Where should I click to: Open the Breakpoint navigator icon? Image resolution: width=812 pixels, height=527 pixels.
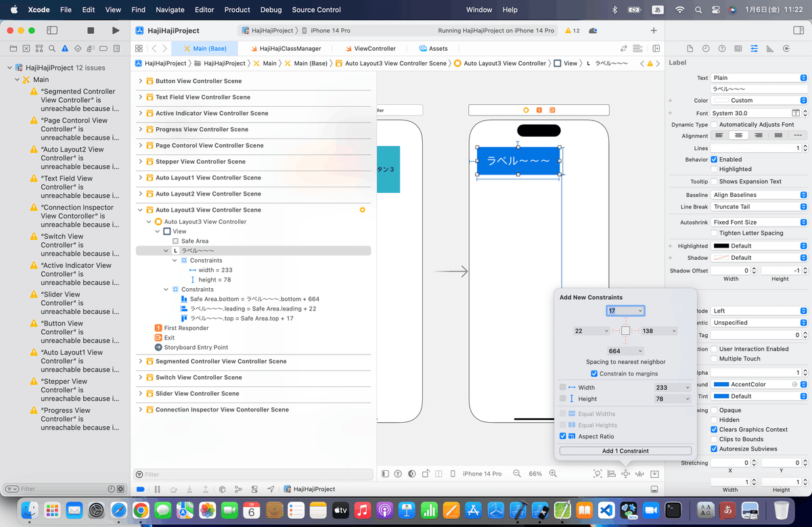tap(104, 49)
